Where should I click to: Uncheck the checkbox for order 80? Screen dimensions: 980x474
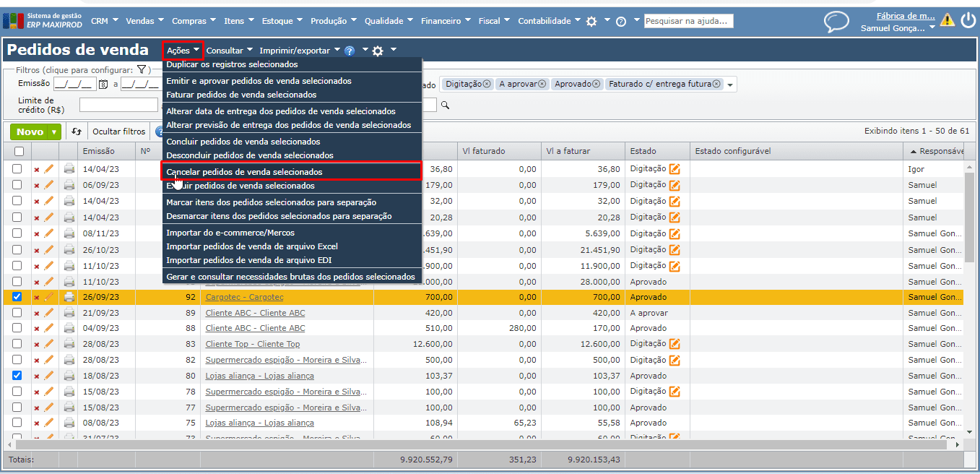pos(17,376)
